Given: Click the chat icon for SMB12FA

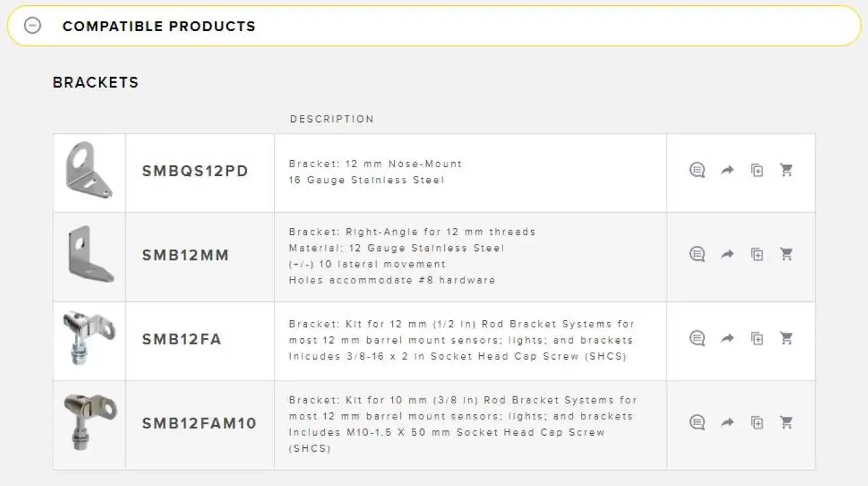Looking at the screenshot, I should coord(697,338).
